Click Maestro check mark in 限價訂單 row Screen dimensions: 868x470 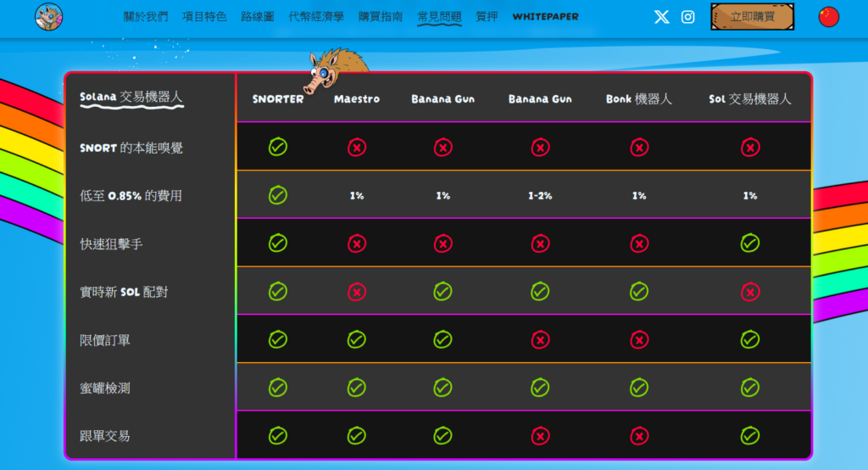coord(357,339)
